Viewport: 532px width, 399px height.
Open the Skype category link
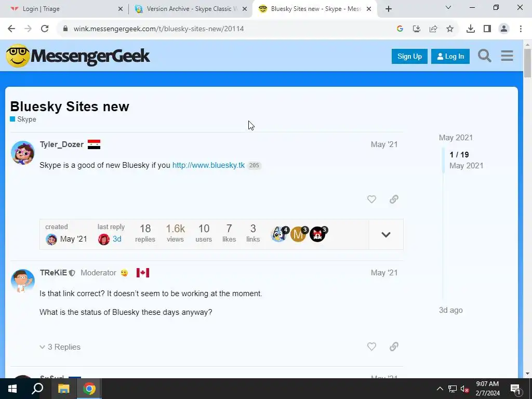pos(23,119)
